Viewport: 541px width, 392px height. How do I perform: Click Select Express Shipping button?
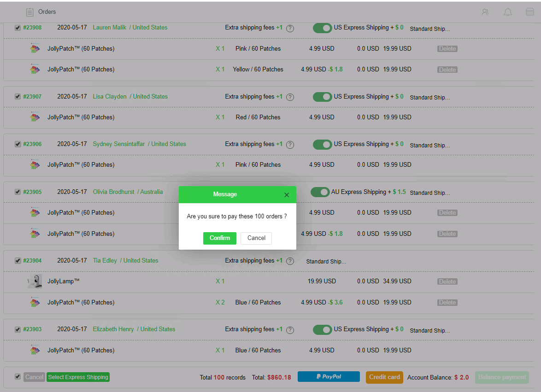point(78,377)
